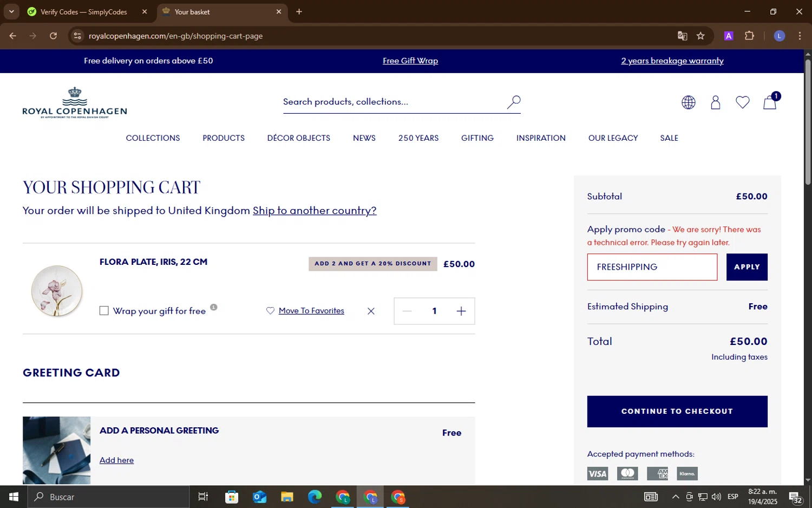Open the 2 years breakage warranty link
The image size is (812, 508).
tap(672, 61)
